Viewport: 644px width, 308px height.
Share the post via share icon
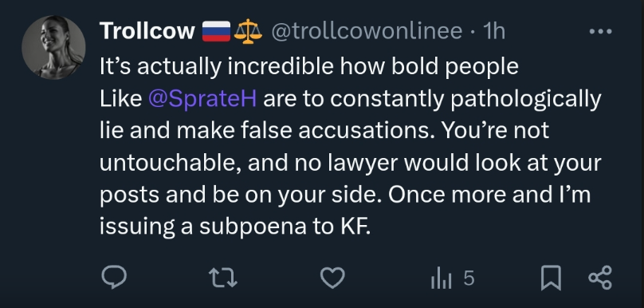(x=600, y=278)
